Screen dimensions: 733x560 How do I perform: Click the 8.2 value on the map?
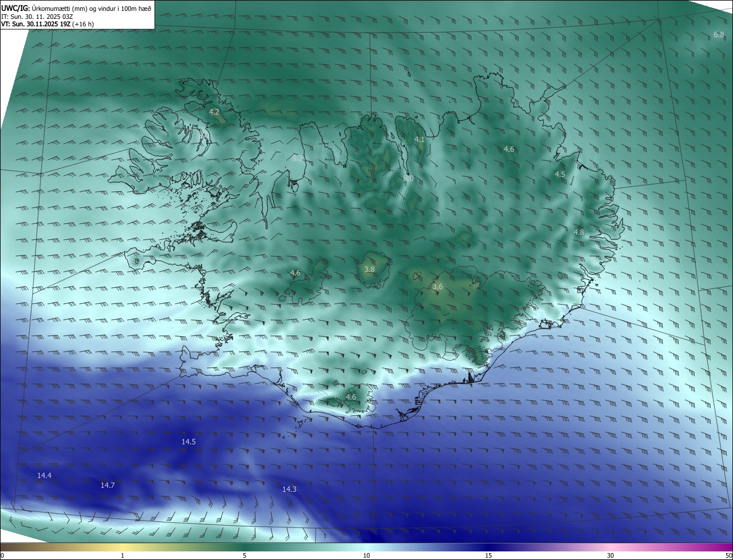(x=298, y=158)
